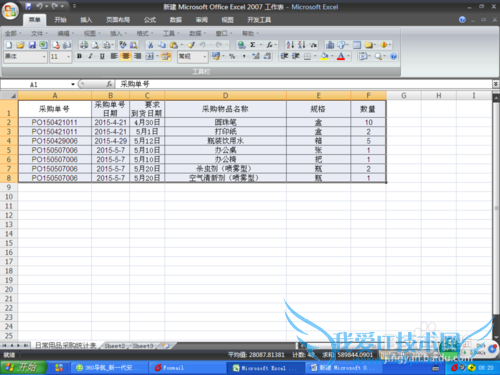Screen dimensions: 500x375
Task: Decrease indent in the toolbar
Action: pos(284,56)
